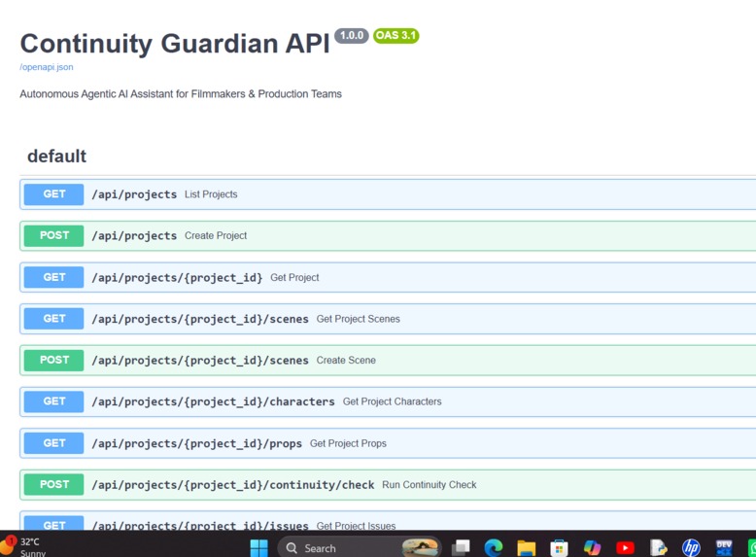Click the Create Project summary text

point(216,236)
